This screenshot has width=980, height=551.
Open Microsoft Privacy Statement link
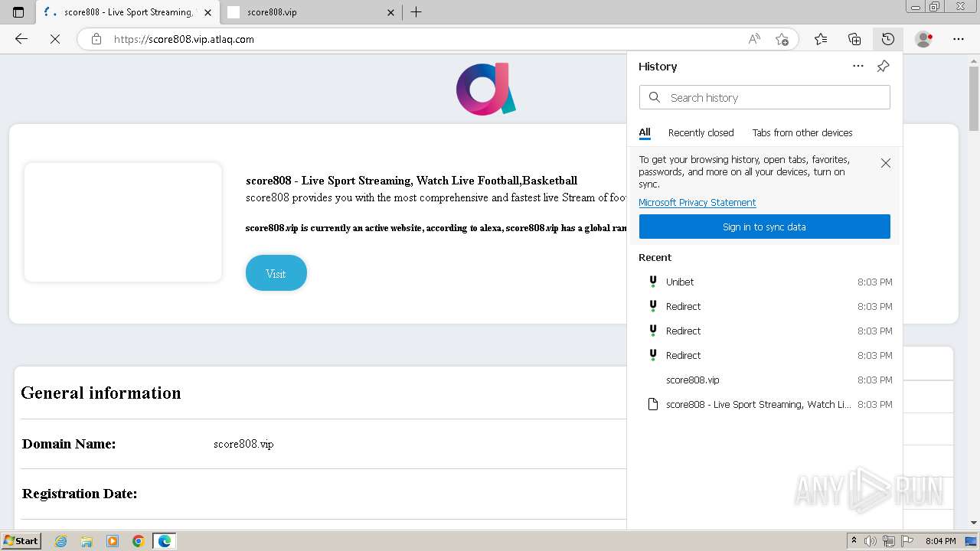[x=697, y=203]
